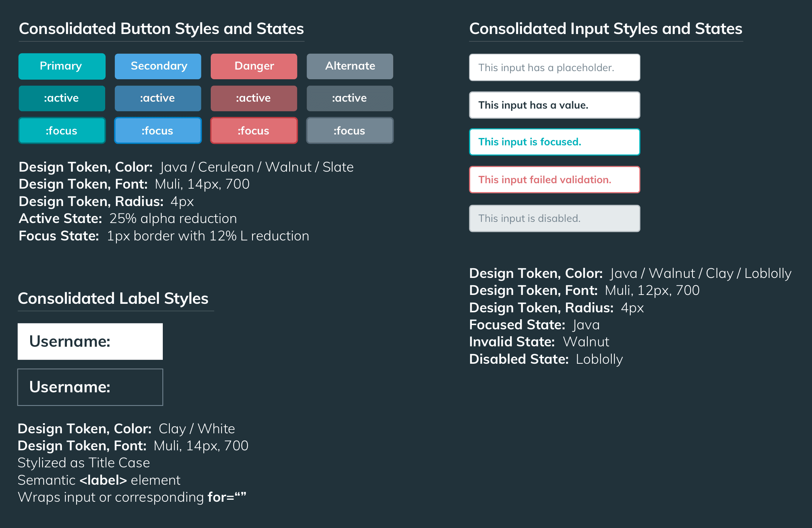Click the teal :active state button
Image resolution: width=812 pixels, height=528 pixels.
tap(62, 98)
